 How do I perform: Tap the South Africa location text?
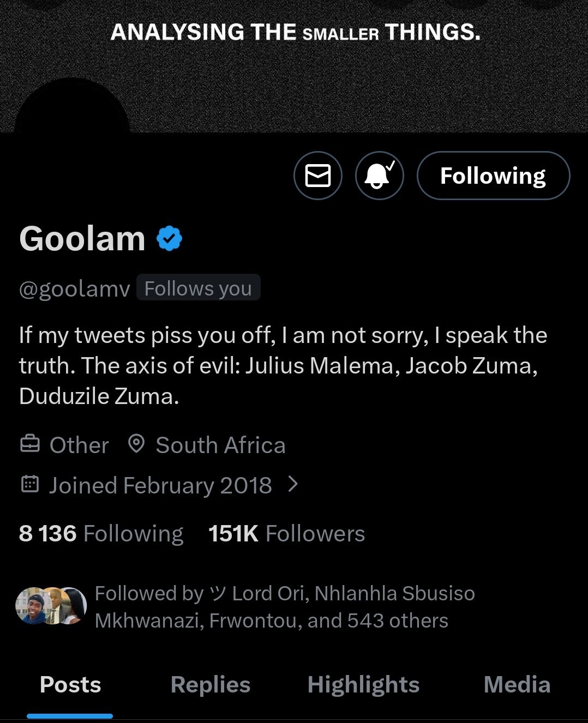click(220, 445)
